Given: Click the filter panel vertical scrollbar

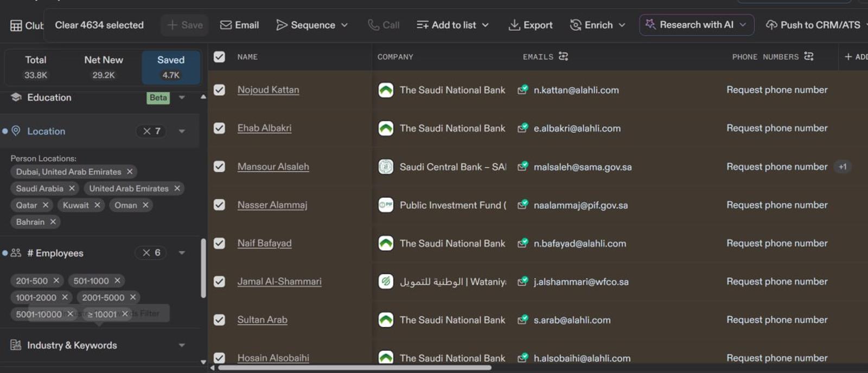Looking at the screenshot, I should coord(203,268).
